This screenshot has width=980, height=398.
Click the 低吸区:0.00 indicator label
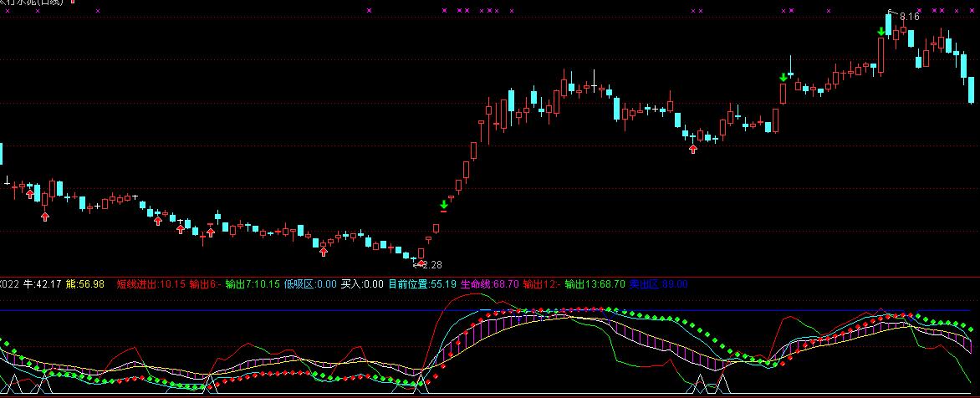pyautogui.click(x=310, y=284)
